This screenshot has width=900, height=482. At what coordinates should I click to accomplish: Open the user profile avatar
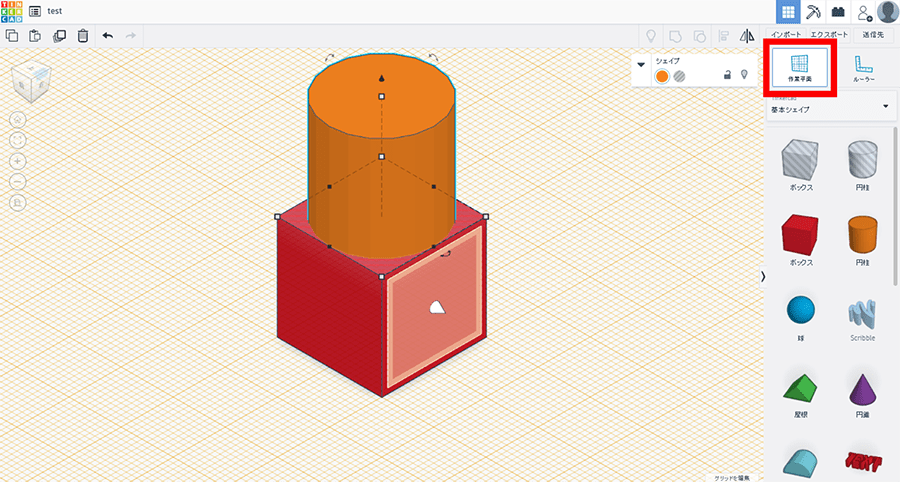point(887,11)
